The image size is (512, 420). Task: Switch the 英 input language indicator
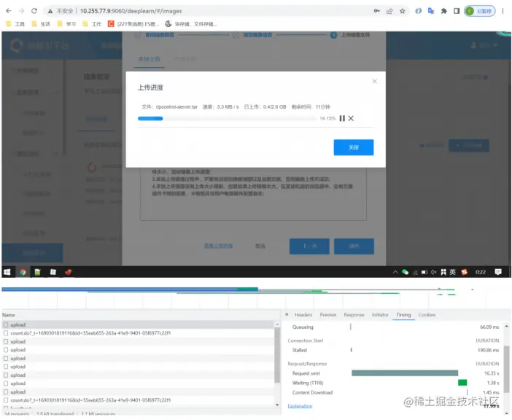pyautogui.click(x=453, y=272)
